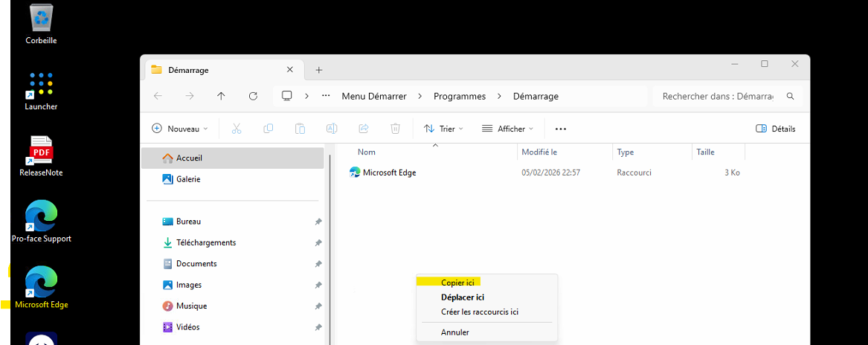Refresh the Démarrage folder view
868x345 pixels.
(x=253, y=96)
